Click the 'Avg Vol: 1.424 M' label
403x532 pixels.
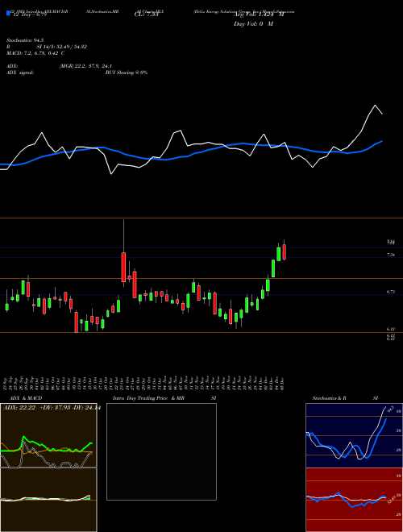point(259,15)
